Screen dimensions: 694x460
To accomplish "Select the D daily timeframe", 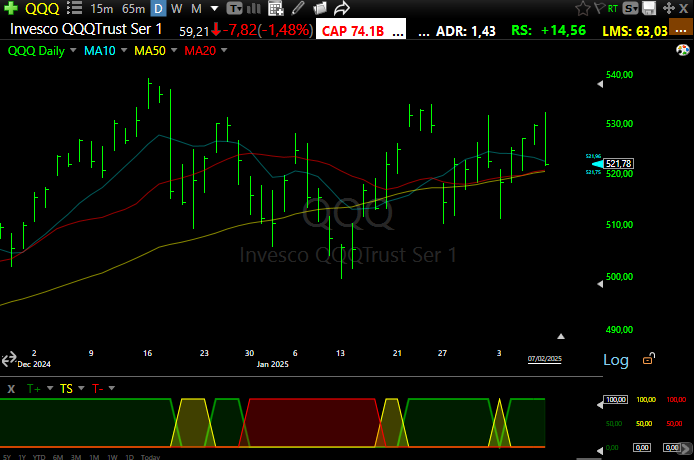I will pyautogui.click(x=158, y=8).
